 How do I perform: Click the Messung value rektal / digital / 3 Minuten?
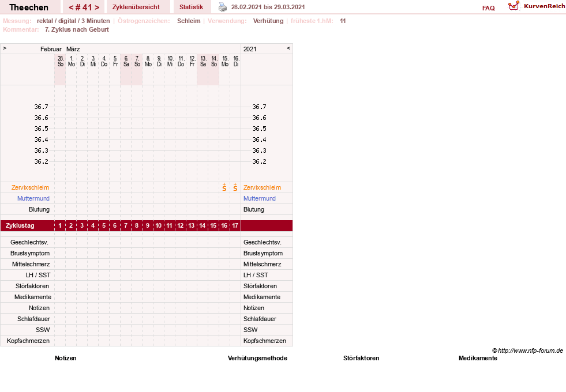[x=73, y=21]
